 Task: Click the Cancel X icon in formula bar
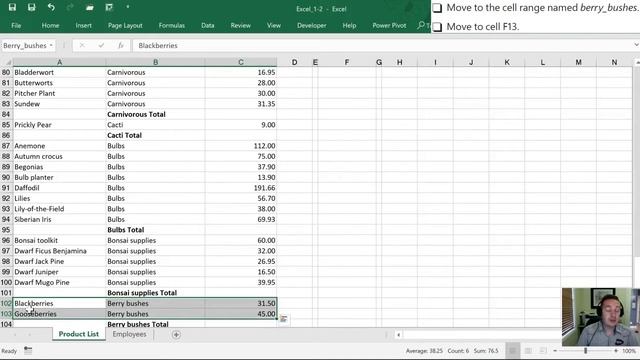tap(82, 45)
